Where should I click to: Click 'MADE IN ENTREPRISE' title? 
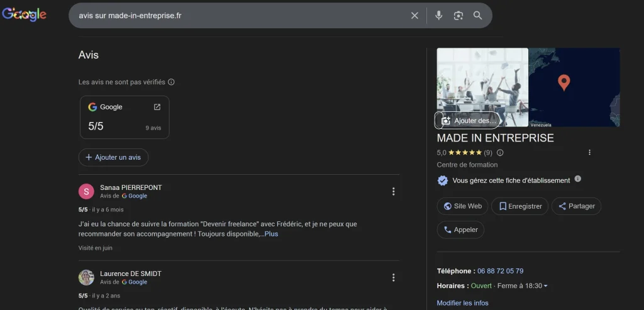tap(496, 138)
